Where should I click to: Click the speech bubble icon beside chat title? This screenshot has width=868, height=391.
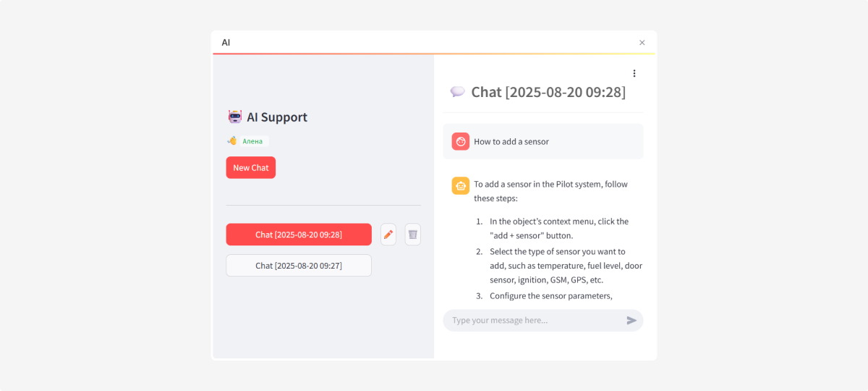click(x=457, y=92)
